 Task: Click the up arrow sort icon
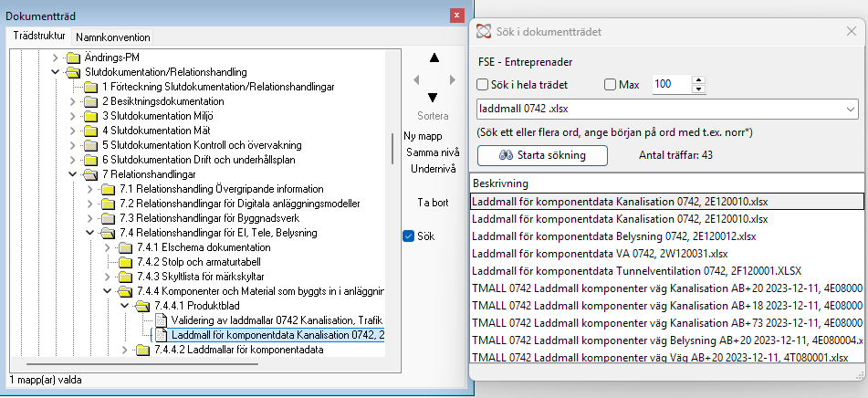pos(434,58)
